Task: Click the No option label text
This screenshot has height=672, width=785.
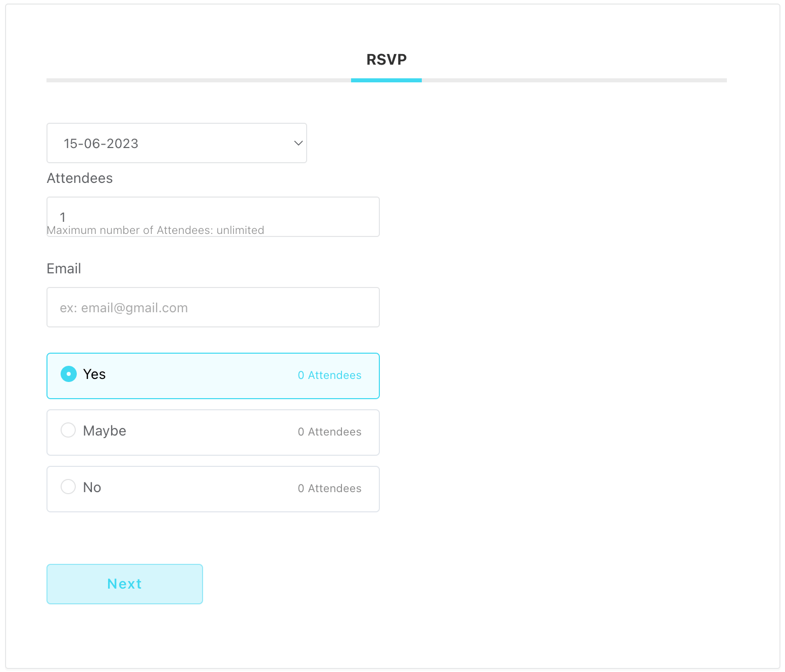Action: 92,488
